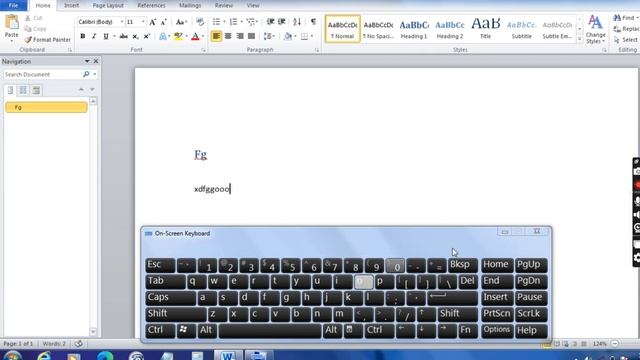This screenshot has height=360, width=640.
Task: Open paragraph shading color
Action: click(x=288, y=36)
